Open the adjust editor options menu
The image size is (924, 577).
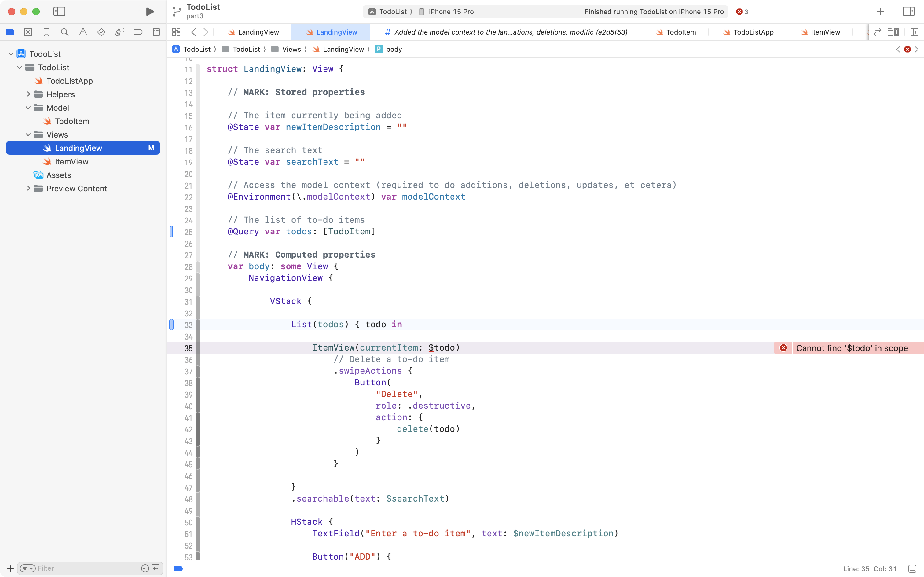894,32
